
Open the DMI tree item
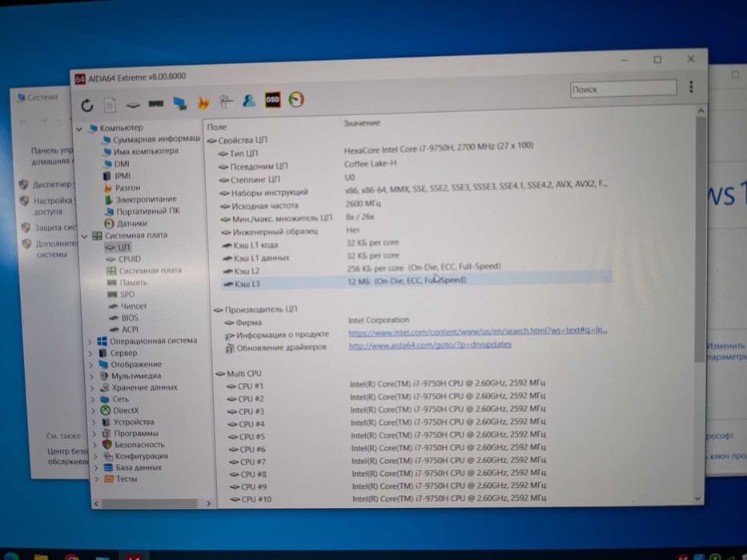117,164
